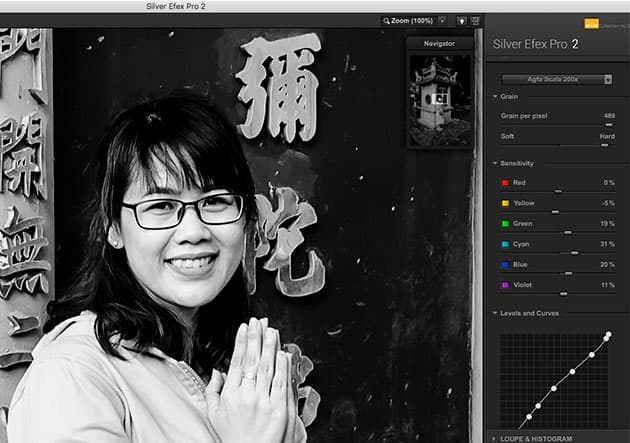630x443 pixels.
Task: Click the Navigator panel header
Action: click(439, 43)
